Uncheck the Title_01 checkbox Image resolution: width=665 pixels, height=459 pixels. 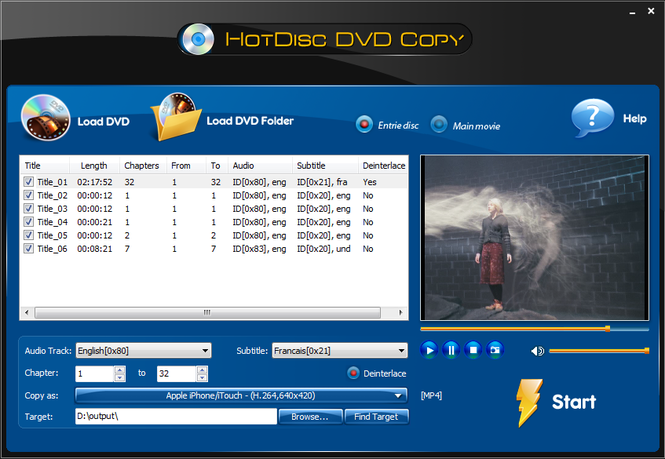[x=28, y=182]
